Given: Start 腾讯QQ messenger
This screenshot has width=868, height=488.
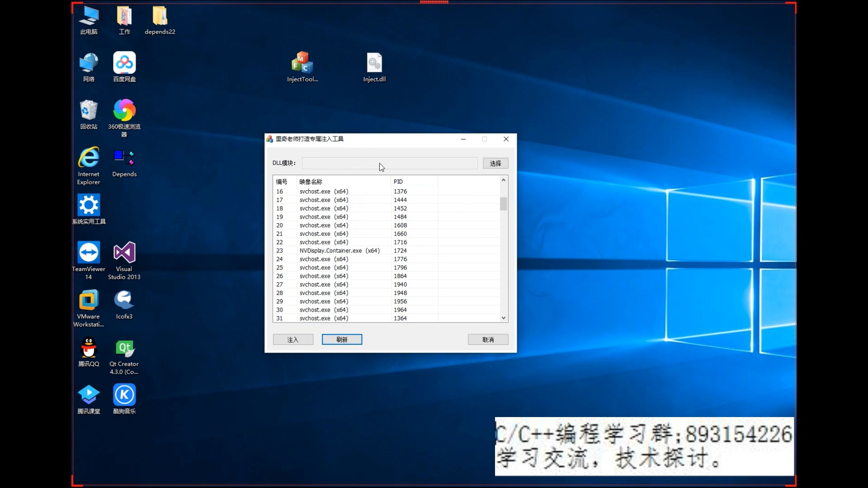Looking at the screenshot, I should [x=88, y=348].
